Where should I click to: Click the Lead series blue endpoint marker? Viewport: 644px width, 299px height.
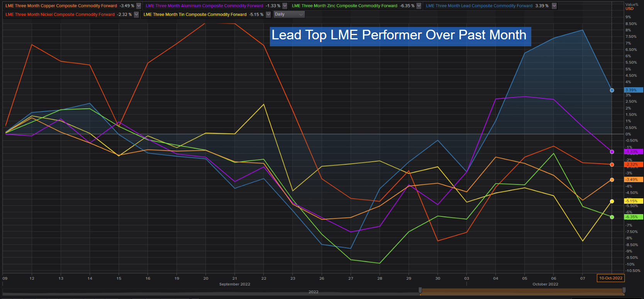[x=612, y=90]
